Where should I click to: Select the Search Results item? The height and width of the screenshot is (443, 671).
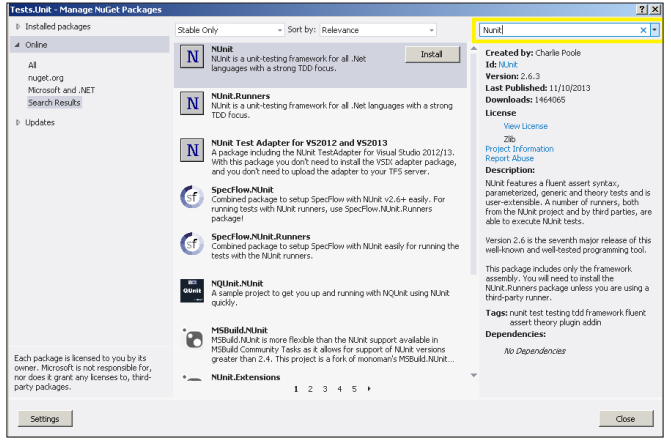tap(54, 103)
